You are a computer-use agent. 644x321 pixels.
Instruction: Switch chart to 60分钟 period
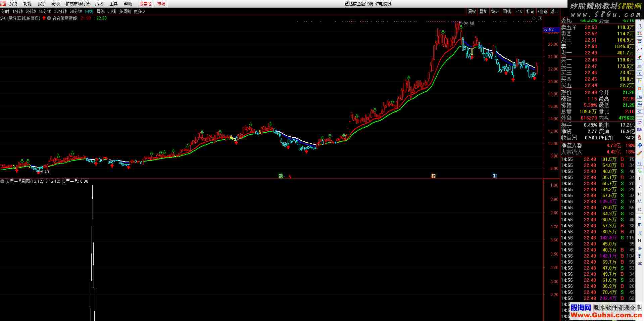[x=76, y=11]
